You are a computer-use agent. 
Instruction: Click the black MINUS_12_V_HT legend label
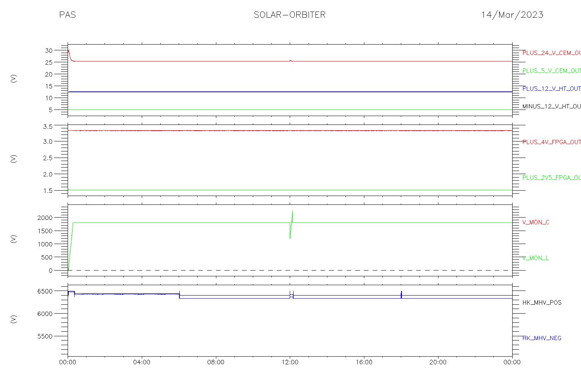click(551, 106)
